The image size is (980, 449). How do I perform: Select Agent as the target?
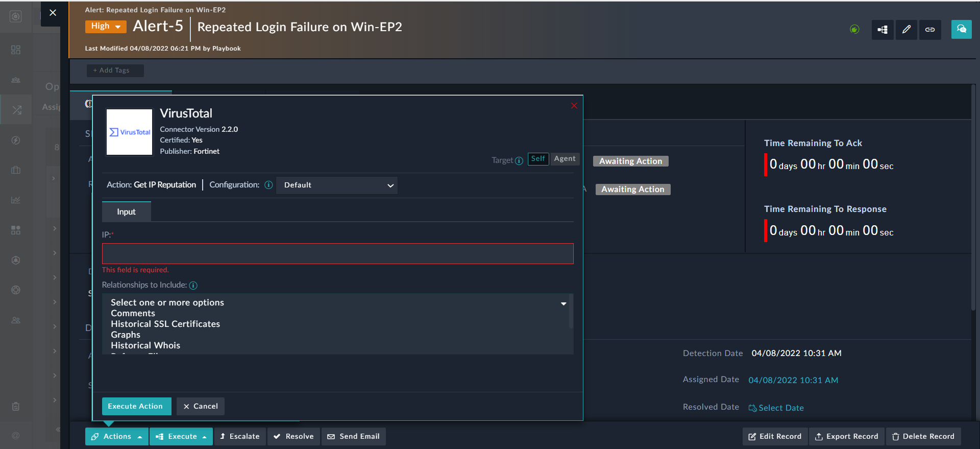coord(565,159)
